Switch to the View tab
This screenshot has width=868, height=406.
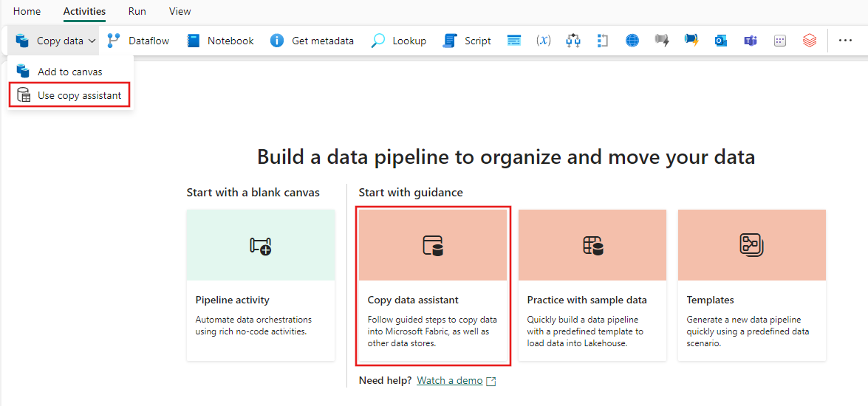click(180, 11)
